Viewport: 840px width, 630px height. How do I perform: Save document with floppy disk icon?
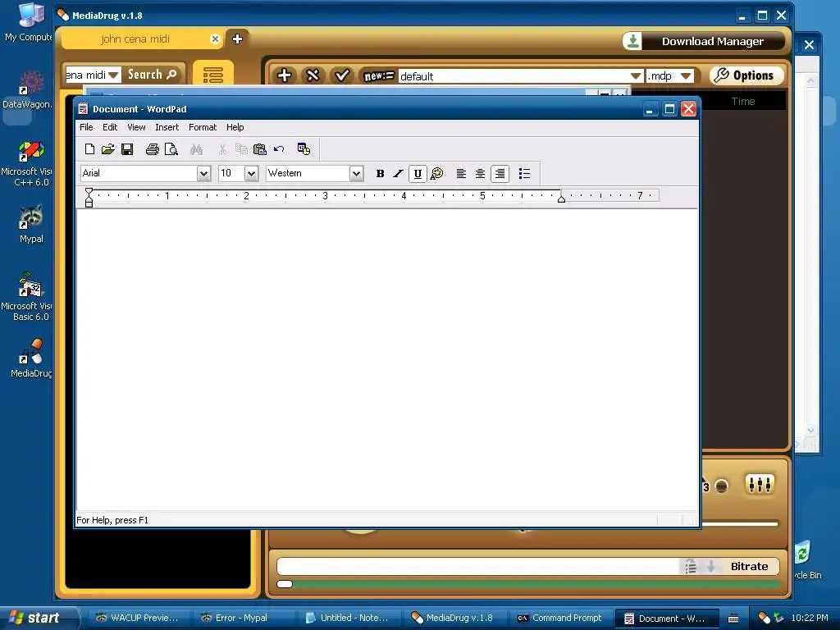(x=127, y=149)
